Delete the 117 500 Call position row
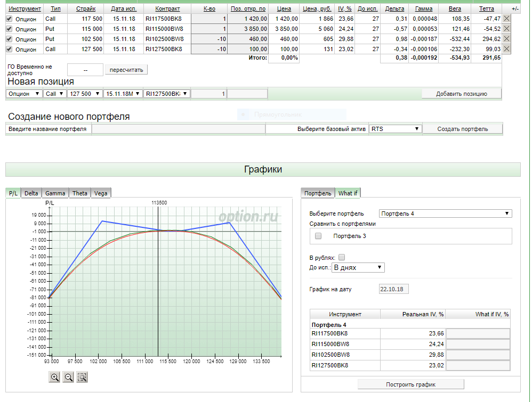Viewport: 532px width, 402px height. (506, 19)
